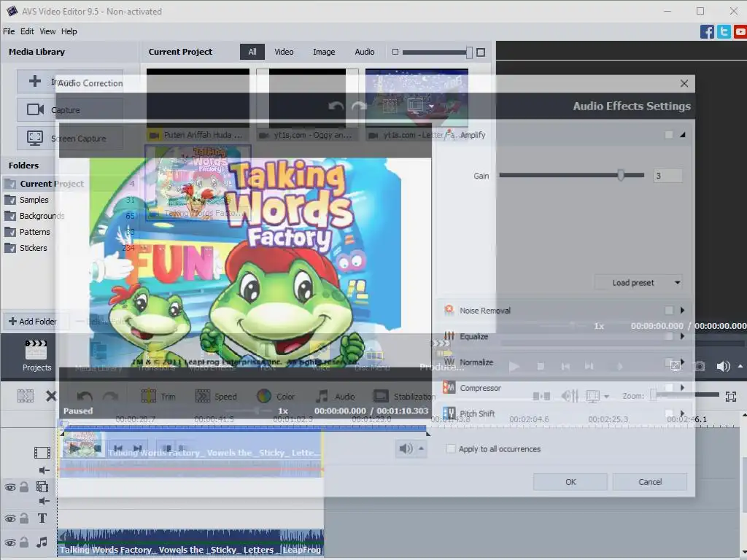Click the text track T icon
The width and height of the screenshot is (747, 560).
[x=42, y=518]
